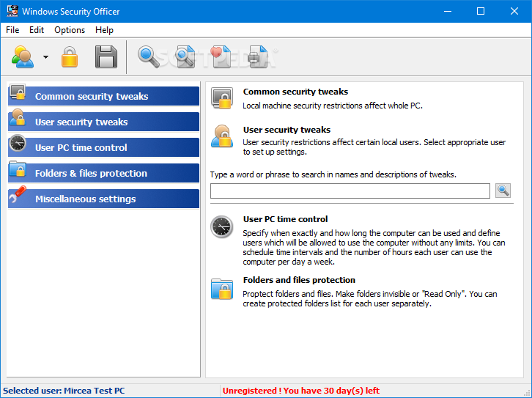Maximize the Windows Security Officer window
Screen dimensions: 532x398
point(481,11)
